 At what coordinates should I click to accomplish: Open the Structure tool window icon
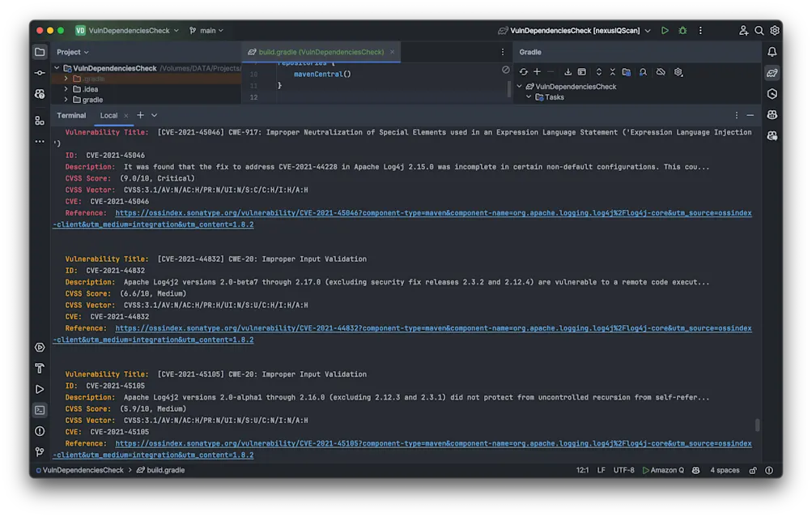click(40, 121)
